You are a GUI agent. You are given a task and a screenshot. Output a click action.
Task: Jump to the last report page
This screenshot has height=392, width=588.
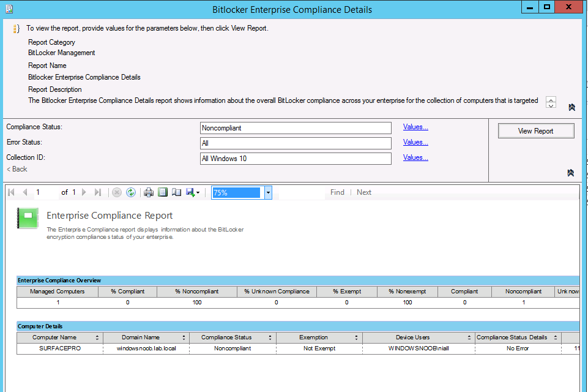[x=98, y=192]
